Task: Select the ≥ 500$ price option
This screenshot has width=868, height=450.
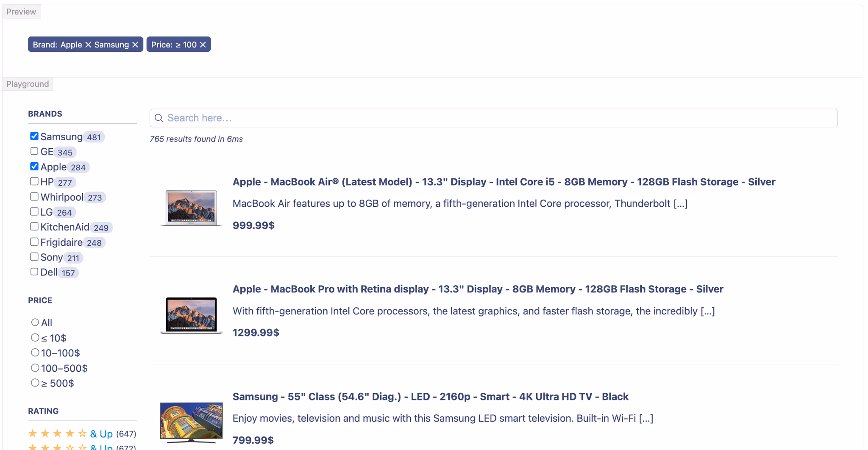Action: coord(35,383)
